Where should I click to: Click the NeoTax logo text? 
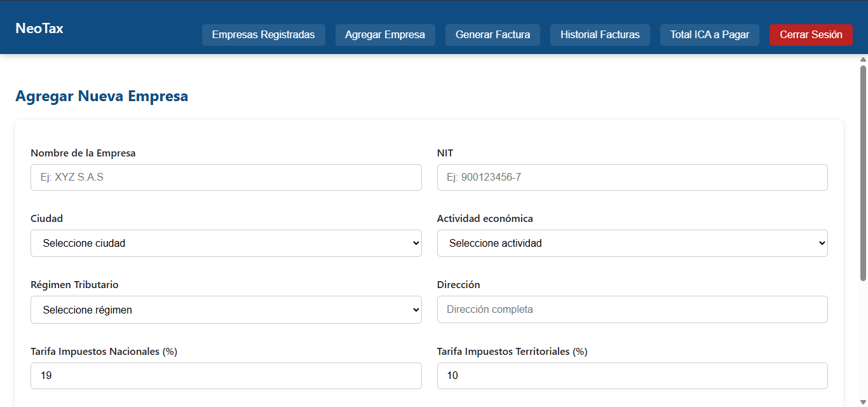click(x=39, y=29)
